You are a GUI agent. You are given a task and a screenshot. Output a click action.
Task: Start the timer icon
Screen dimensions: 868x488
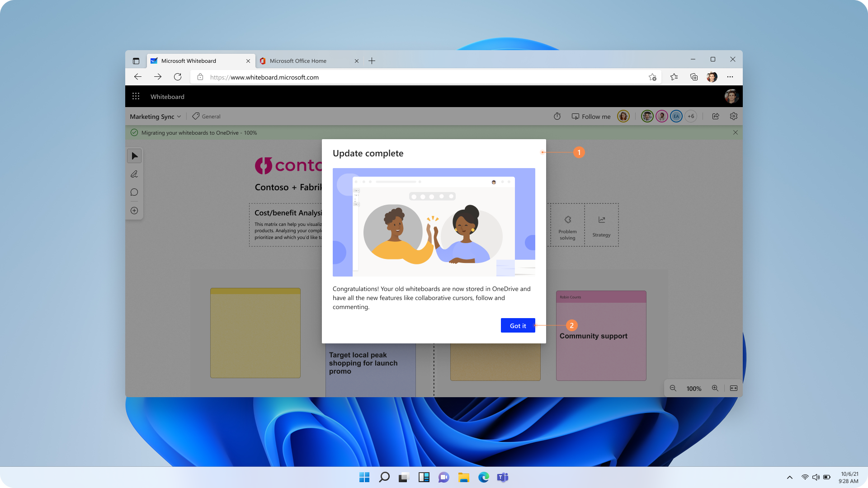(x=557, y=116)
